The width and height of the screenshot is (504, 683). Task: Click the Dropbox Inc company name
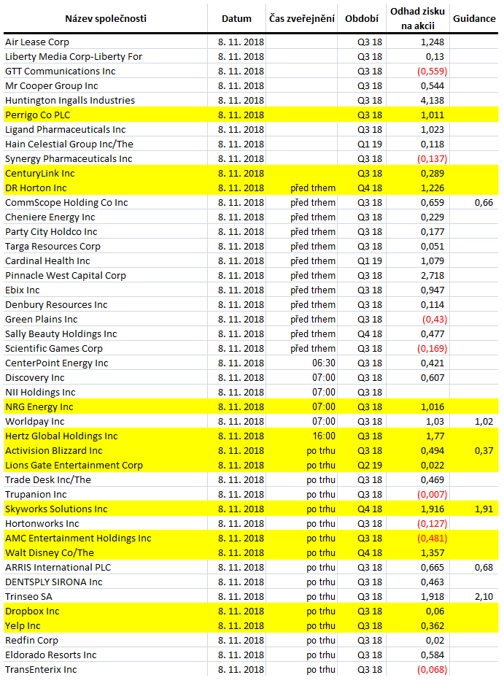pos(32,611)
